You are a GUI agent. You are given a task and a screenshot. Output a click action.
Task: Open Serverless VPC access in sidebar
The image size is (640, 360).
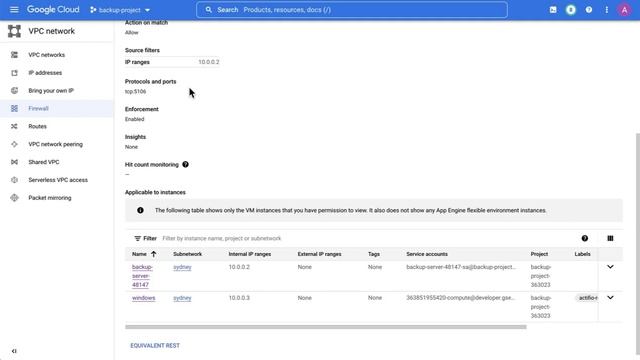pyautogui.click(x=58, y=180)
